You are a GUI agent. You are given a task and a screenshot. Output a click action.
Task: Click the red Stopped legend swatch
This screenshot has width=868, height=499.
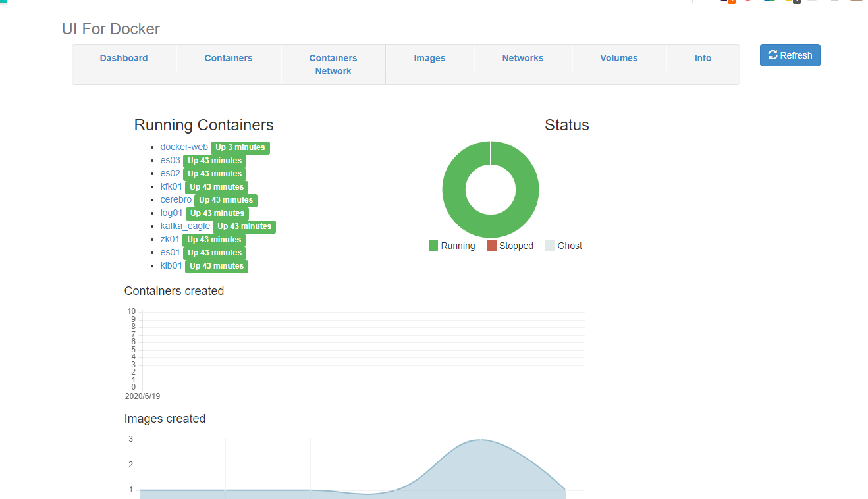491,246
